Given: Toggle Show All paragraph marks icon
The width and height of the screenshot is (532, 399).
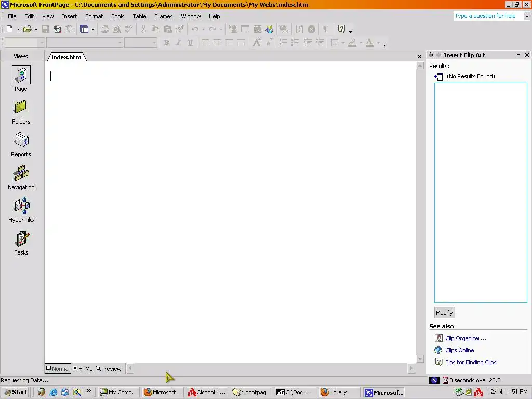Looking at the screenshot, I should click(x=326, y=29).
